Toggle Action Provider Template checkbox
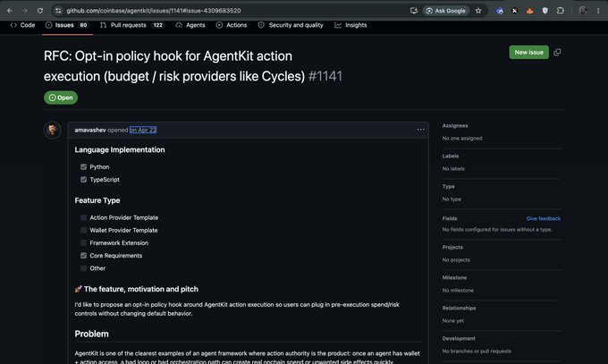Screen dimensions: 608x364 [x=83, y=217]
